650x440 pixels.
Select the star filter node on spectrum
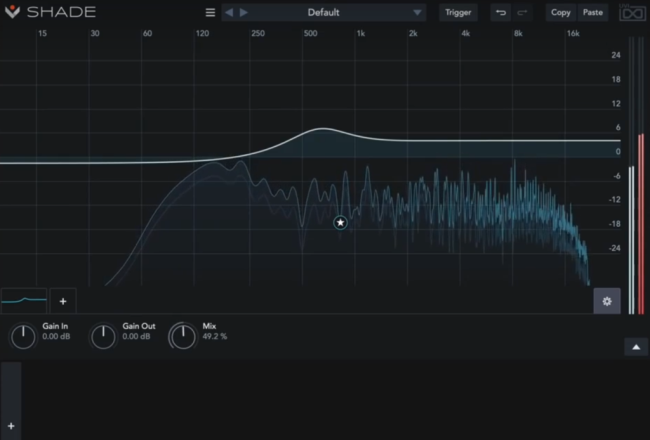pos(341,222)
